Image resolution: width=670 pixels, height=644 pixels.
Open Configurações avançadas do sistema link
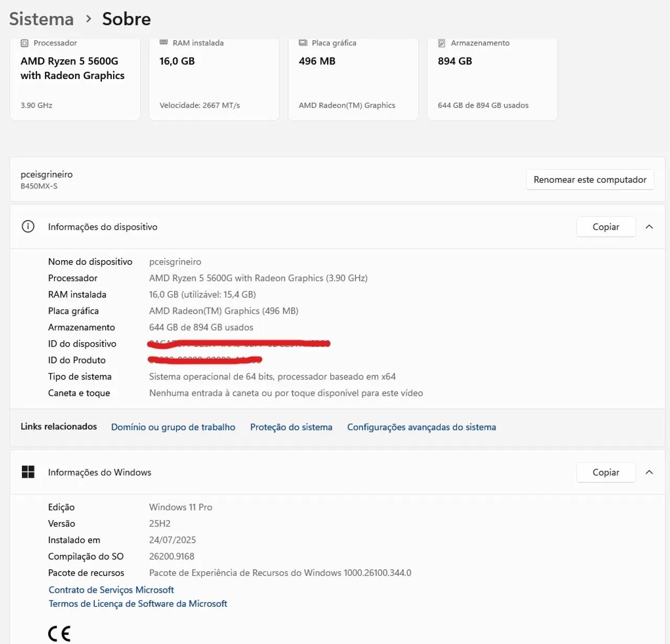click(x=421, y=427)
